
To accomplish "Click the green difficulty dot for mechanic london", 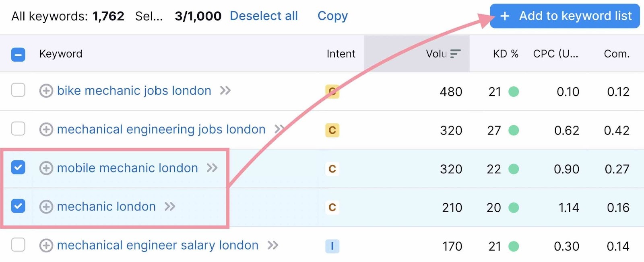I will [514, 207].
